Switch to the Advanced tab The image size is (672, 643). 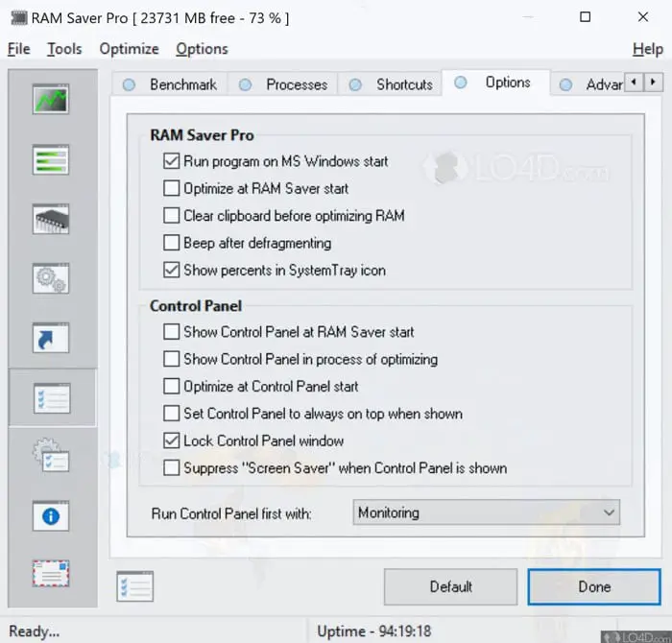coord(588,84)
